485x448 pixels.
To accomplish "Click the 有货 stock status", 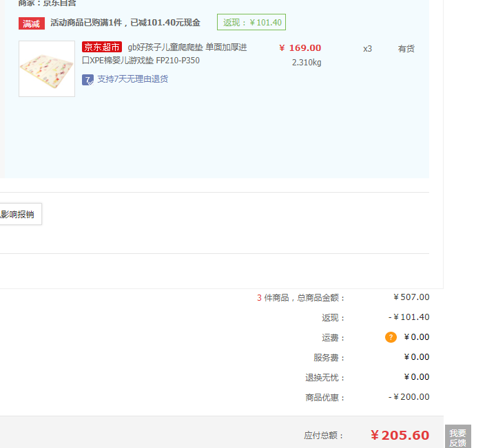I will 406,49.
